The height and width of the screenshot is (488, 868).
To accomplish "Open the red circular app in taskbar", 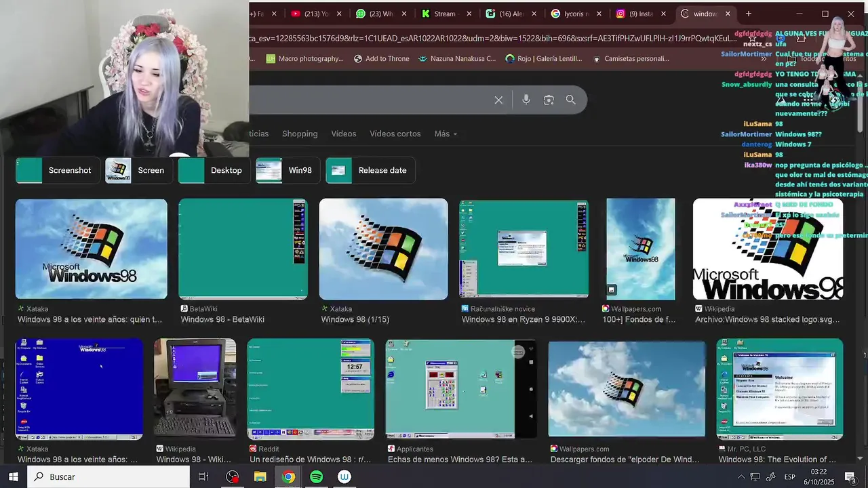I will (x=233, y=477).
